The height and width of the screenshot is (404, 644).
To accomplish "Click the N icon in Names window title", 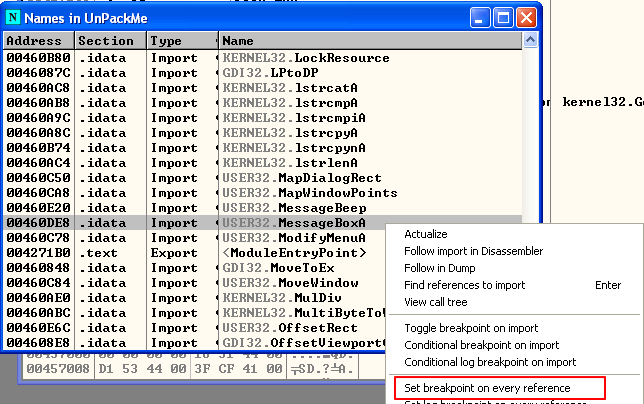I will tap(13, 18).
